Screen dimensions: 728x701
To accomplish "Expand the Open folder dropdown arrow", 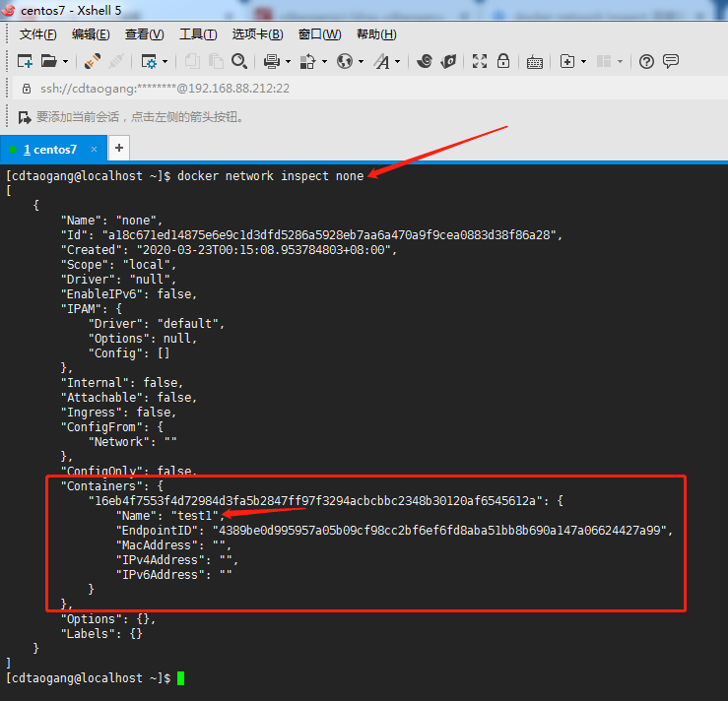I will (65, 61).
